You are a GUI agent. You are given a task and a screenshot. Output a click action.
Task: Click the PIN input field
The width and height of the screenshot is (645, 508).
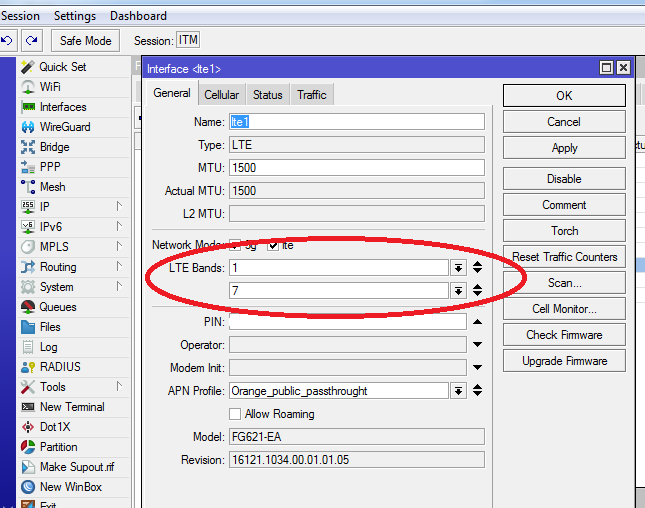click(x=348, y=322)
